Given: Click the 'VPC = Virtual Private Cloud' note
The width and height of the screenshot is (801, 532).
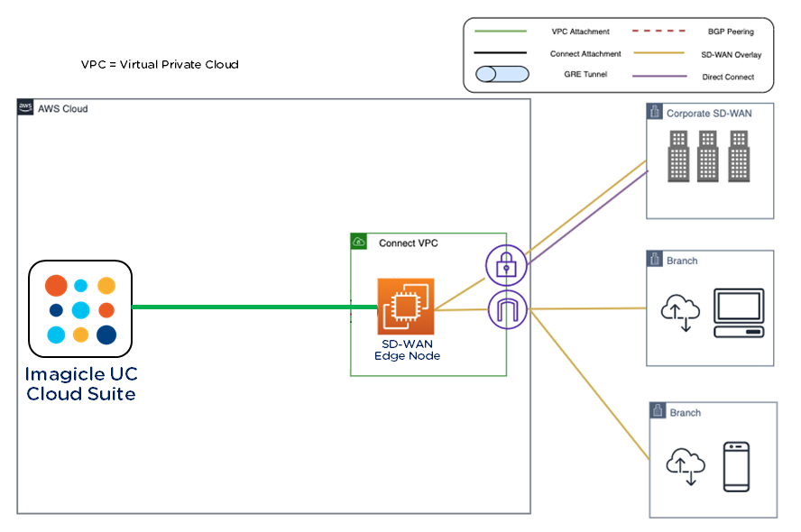Looking at the screenshot, I should coord(160,65).
